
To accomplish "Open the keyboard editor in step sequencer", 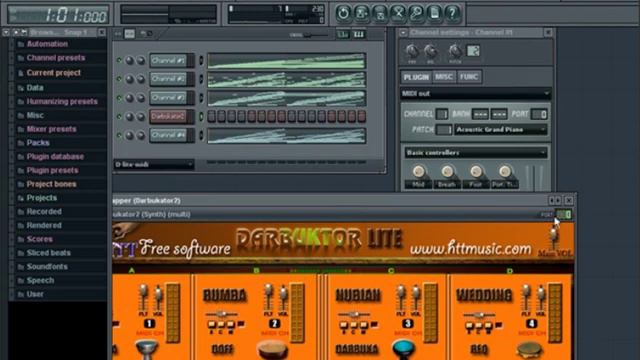I will click(x=358, y=34).
